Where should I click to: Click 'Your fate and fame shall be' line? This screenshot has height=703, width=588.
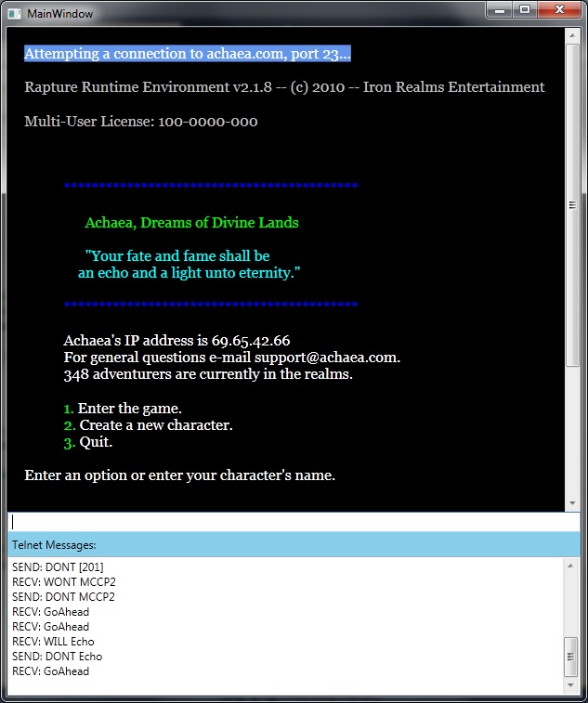click(x=177, y=256)
